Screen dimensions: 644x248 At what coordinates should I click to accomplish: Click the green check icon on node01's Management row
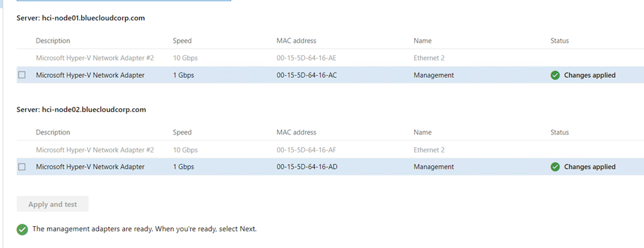click(x=555, y=75)
